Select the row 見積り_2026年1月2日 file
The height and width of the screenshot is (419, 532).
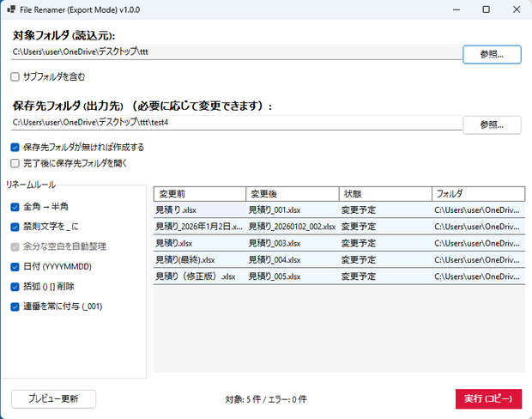[x=339, y=227]
